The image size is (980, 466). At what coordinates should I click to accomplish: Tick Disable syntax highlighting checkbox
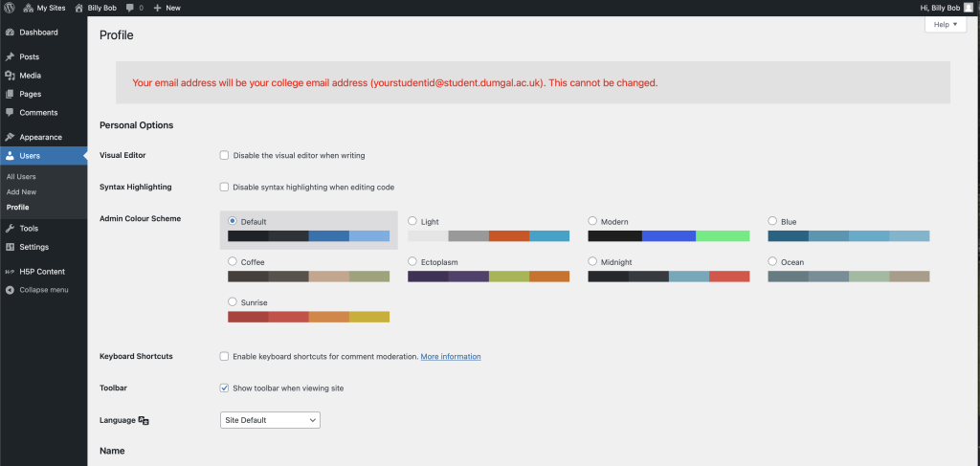224,187
